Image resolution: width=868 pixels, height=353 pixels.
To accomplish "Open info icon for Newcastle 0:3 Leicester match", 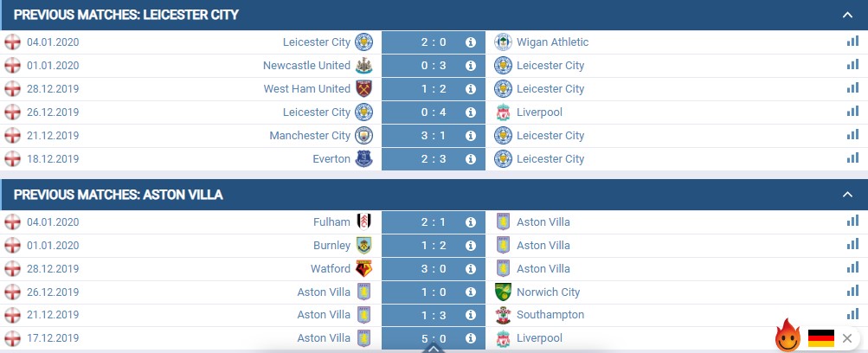I will point(471,65).
